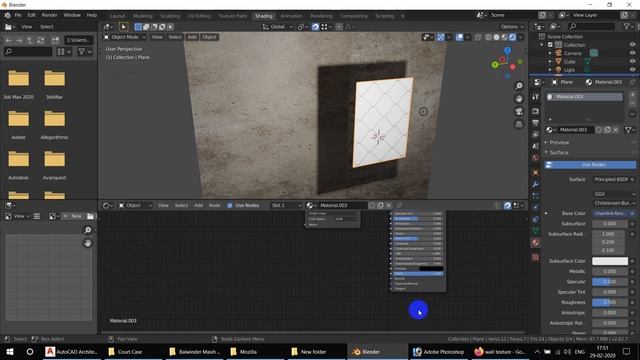Switch to the Texture Paint workspace tab
The height and width of the screenshot is (360, 640).
click(233, 16)
